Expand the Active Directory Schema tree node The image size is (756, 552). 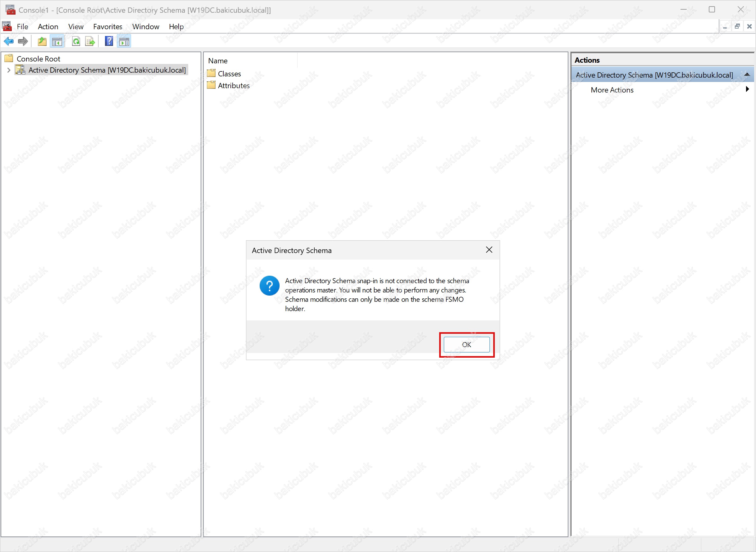9,70
